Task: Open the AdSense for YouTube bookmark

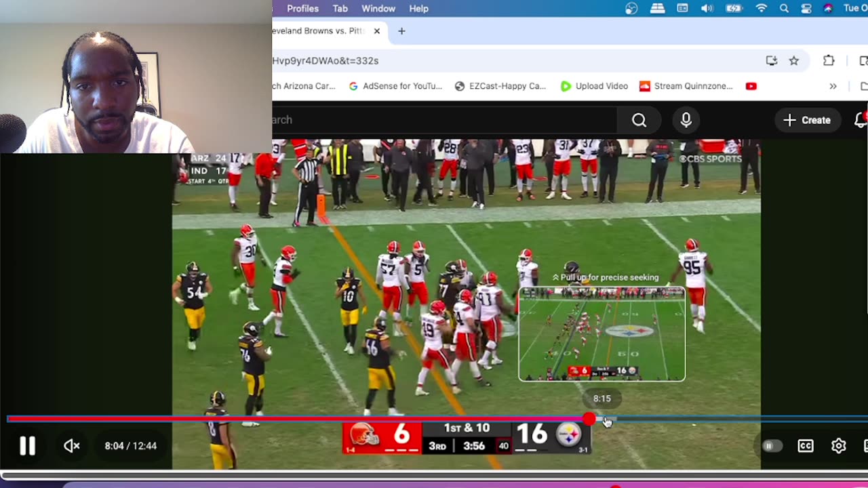Action: [395, 86]
